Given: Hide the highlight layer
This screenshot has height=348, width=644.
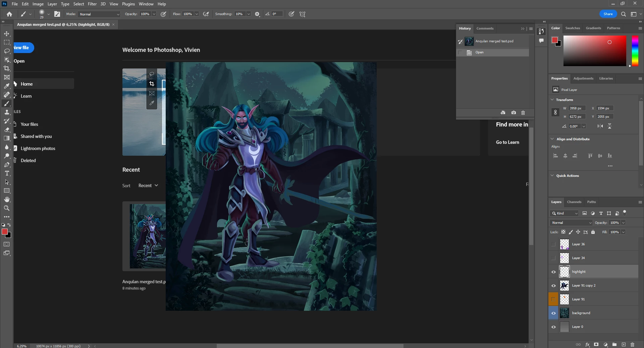Looking at the screenshot, I should click(553, 272).
